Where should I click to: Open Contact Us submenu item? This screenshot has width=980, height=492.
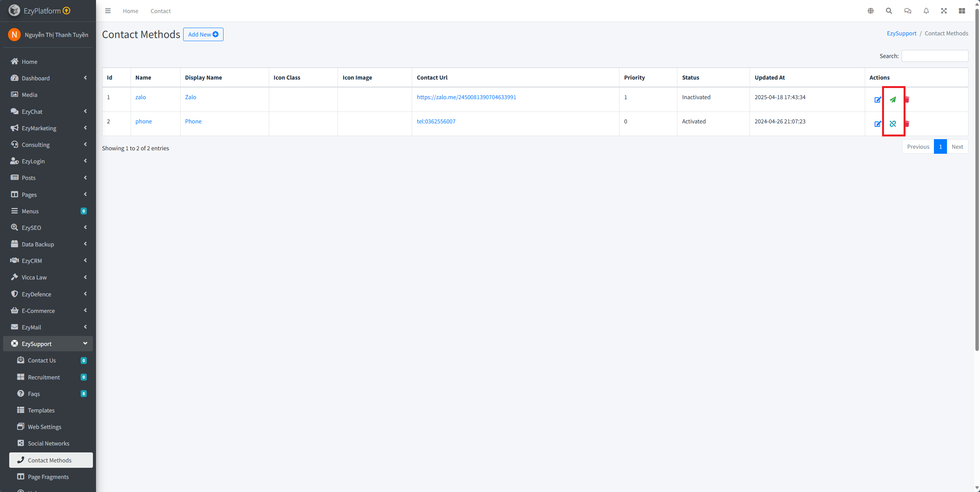(51, 360)
